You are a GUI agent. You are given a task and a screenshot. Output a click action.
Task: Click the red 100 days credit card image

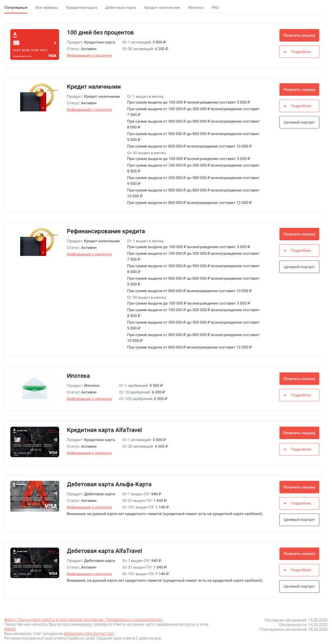(35, 45)
